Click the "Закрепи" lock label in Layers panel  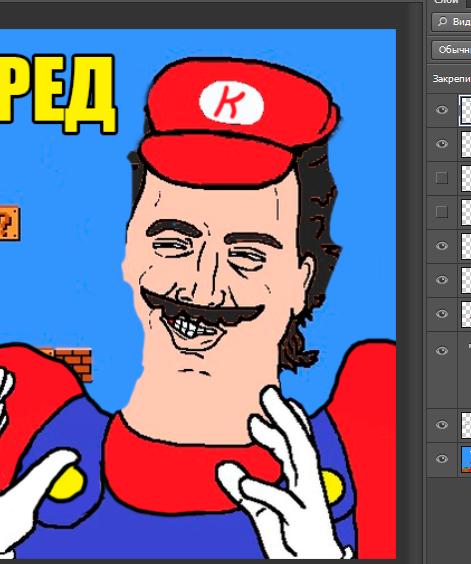[x=452, y=79]
